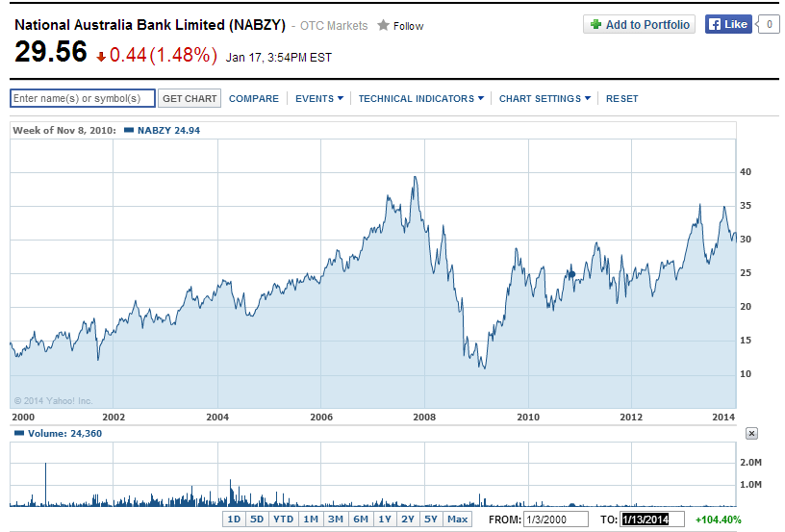Click the 2008 x-axis label
Viewport: 785px width, 532px height.
click(x=424, y=417)
